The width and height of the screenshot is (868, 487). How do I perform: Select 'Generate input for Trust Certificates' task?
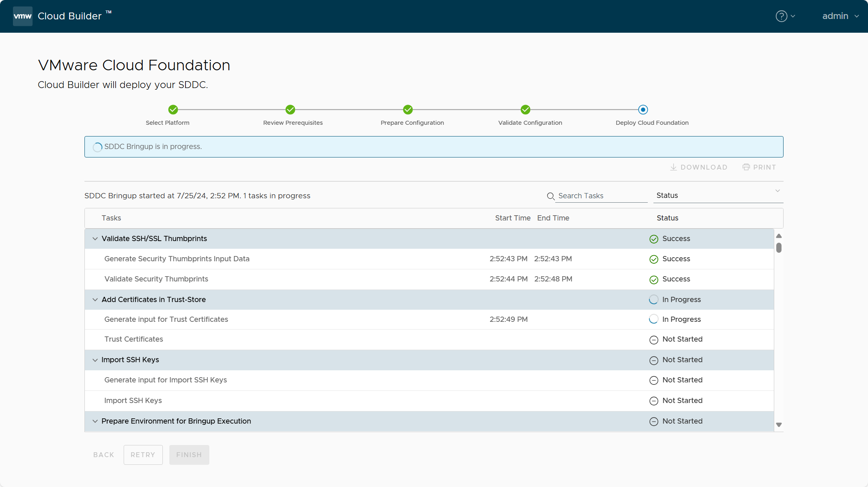pyautogui.click(x=429, y=319)
